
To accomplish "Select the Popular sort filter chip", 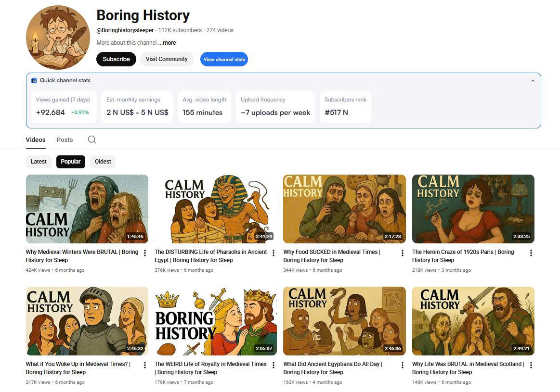I will [x=71, y=162].
